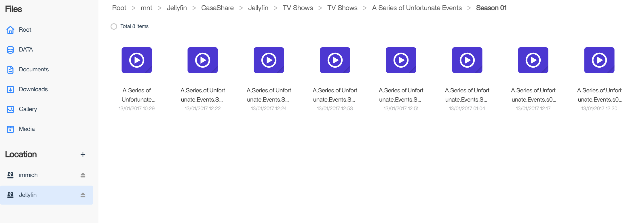Open the video file dated 13/01/2017 12:20

(x=599, y=60)
